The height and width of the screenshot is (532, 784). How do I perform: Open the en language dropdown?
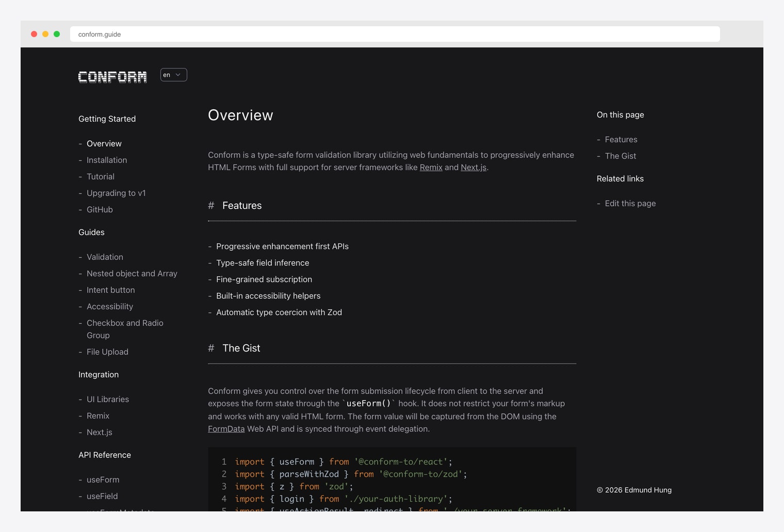pos(173,75)
